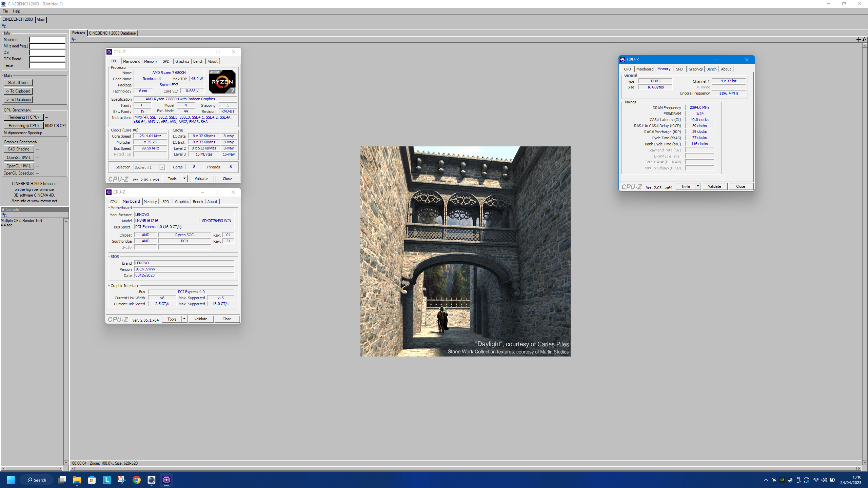
Task: Open the Help menu
Action: (16, 11)
